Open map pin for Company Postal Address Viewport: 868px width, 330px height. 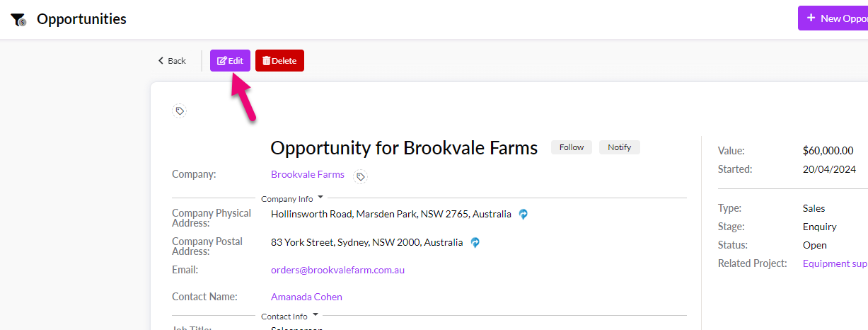point(475,242)
